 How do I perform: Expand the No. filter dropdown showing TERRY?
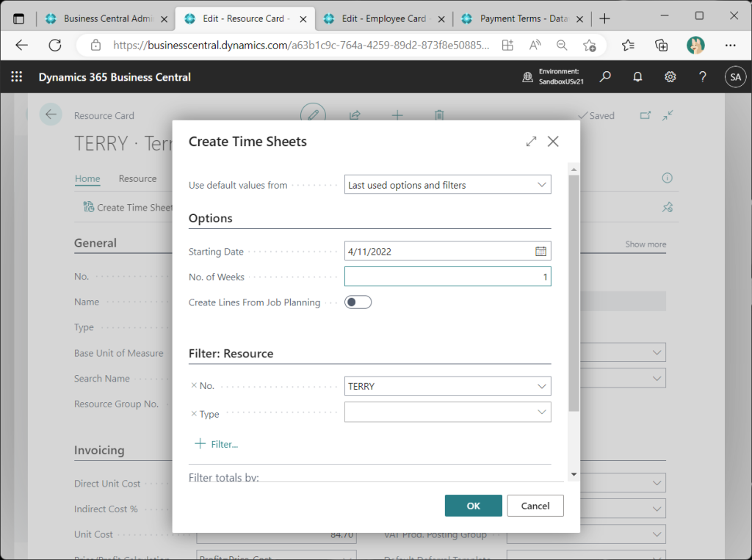[541, 386]
